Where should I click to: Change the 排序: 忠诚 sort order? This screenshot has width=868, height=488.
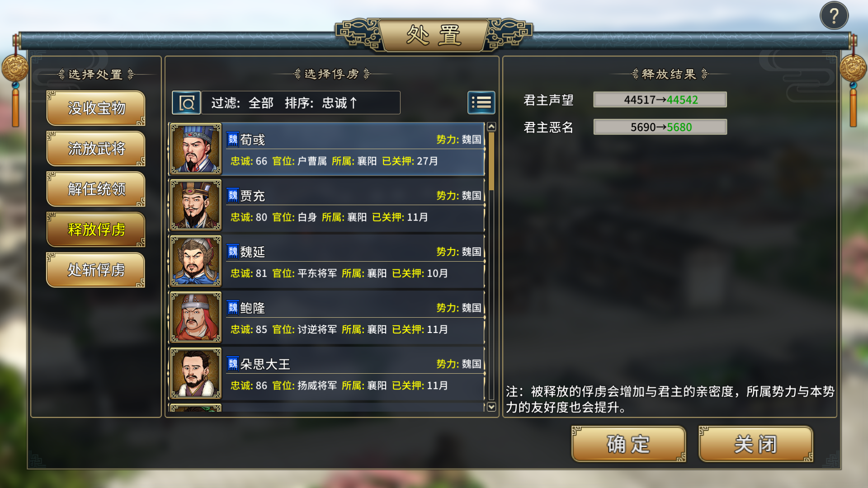pyautogui.click(x=321, y=103)
